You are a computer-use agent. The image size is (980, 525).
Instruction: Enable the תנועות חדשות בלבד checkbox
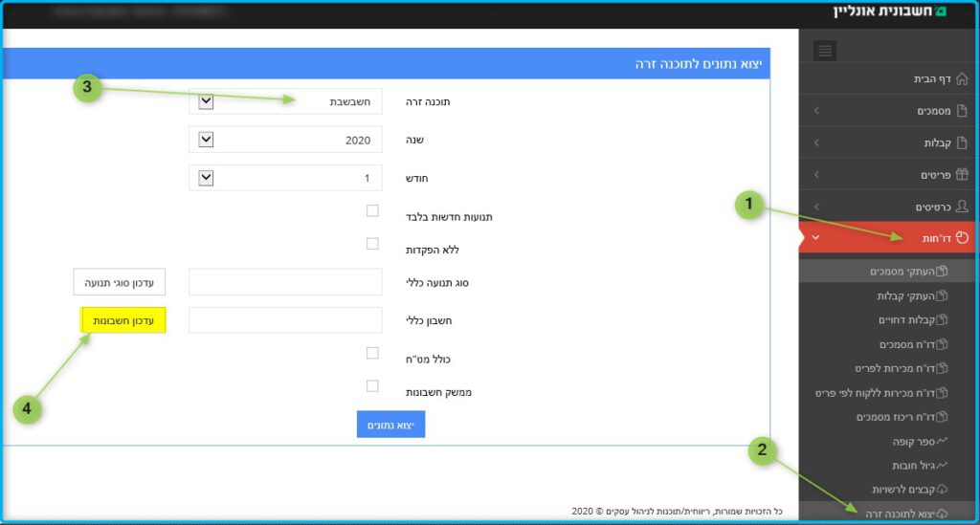tap(372, 210)
